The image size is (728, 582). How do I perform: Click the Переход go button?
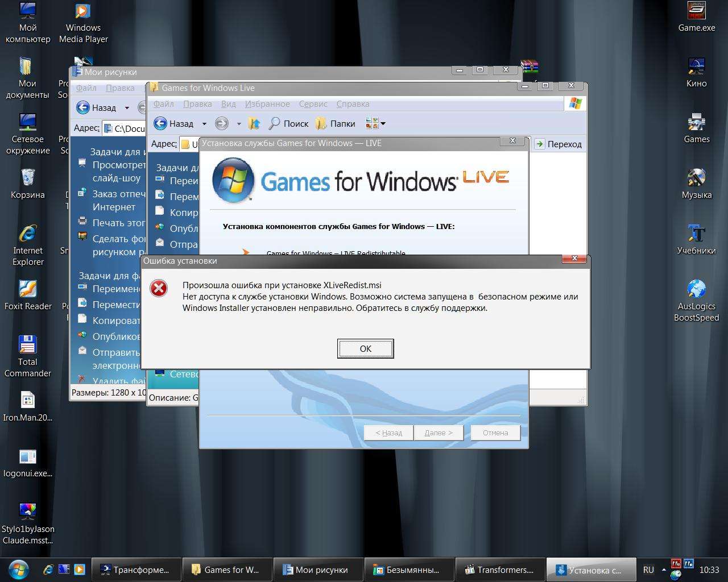click(558, 144)
